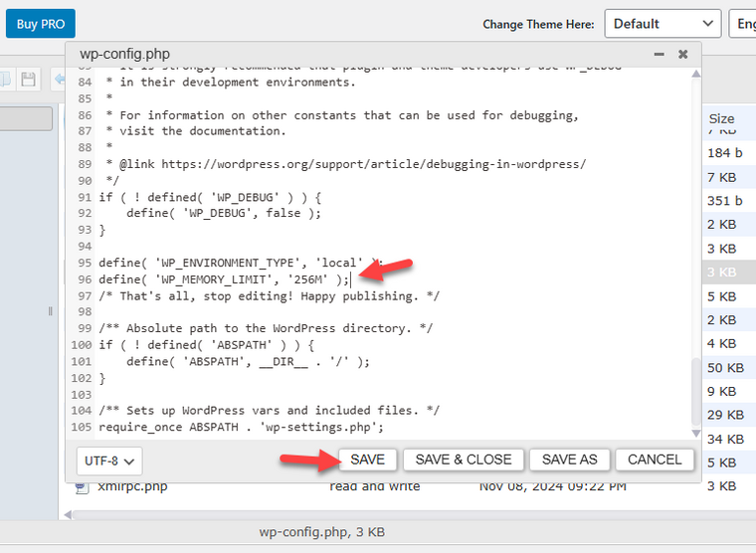Image resolution: width=756 pixels, height=553 pixels.
Task: Click the 184 b size cell
Action: tap(724, 153)
